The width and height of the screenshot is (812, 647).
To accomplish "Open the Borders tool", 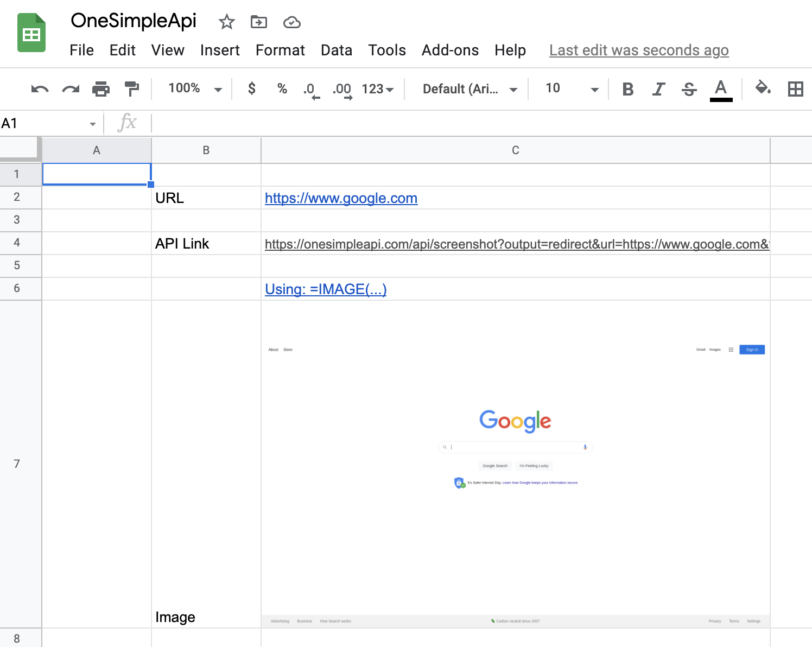I will tap(795, 88).
